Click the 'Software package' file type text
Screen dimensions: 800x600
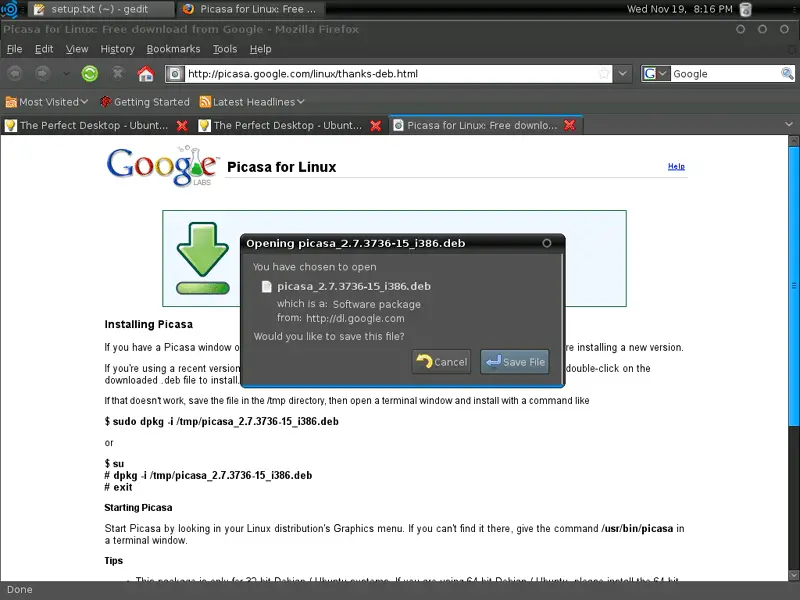point(377,305)
